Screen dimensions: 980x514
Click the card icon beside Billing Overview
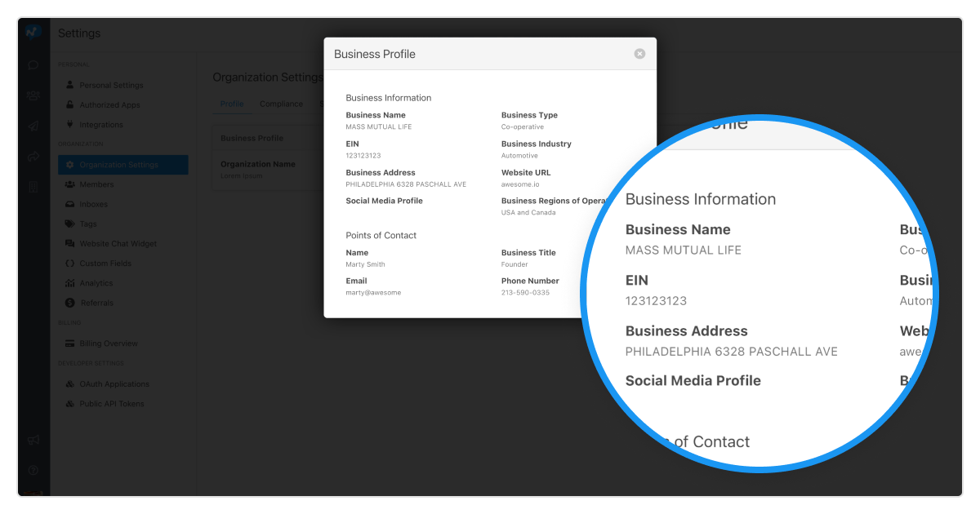point(70,343)
